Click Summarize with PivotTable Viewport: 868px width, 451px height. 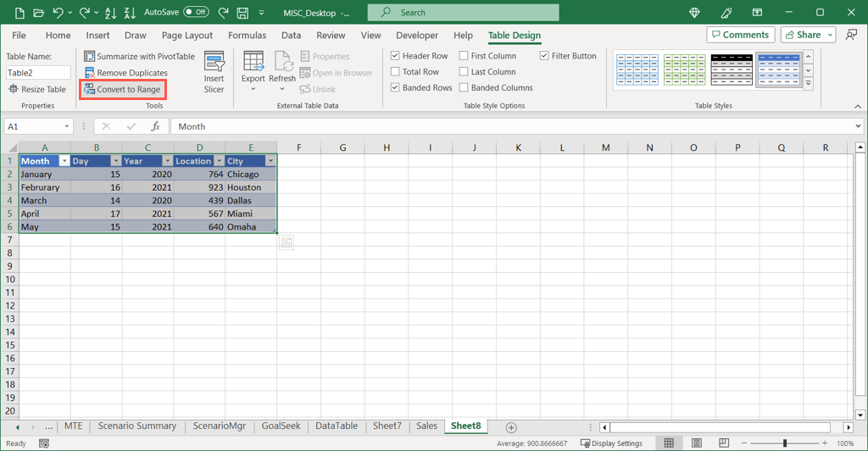tap(139, 57)
